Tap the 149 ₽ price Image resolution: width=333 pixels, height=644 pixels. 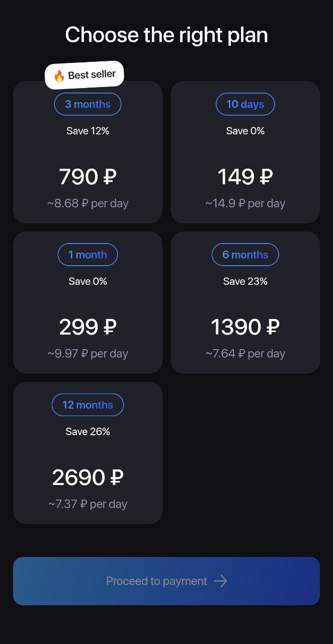point(245,177)
